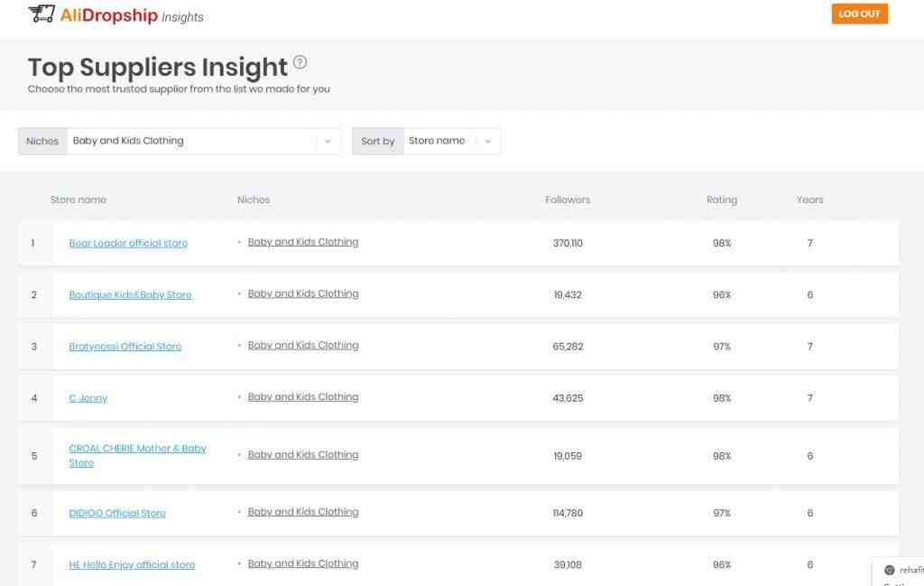Click Baby and Kids Clothing niche in Bratyoossi row

(303, 346)
